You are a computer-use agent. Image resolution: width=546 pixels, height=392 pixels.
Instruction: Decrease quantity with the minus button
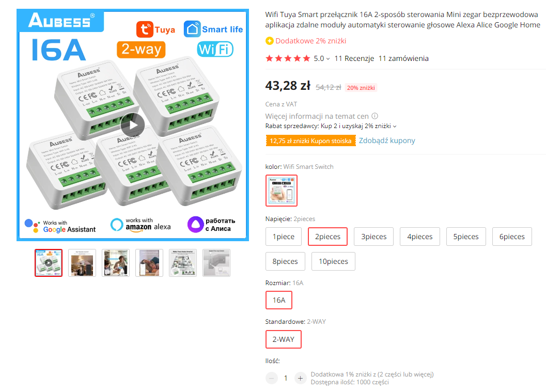point(272,378)
